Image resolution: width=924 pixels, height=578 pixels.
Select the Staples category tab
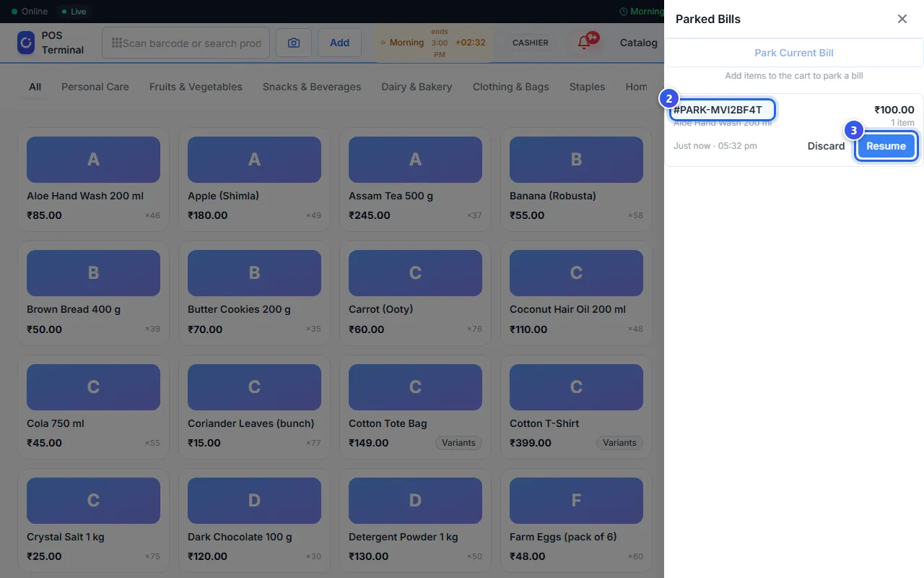click(588, 87)
